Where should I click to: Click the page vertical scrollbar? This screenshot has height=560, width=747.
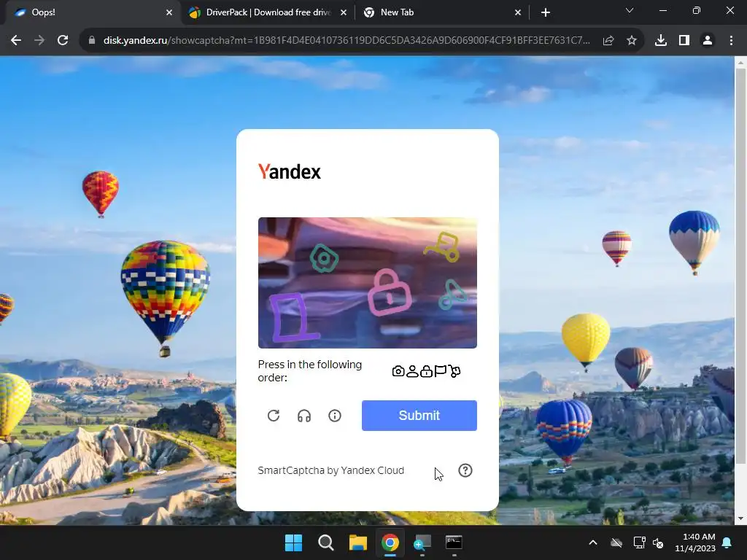pyautogui.click(x=741, y=265)
